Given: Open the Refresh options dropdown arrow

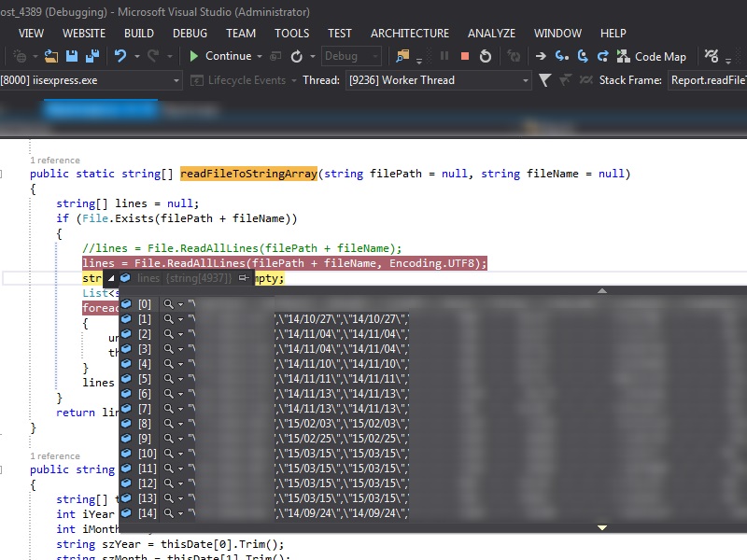Looking at the screenshot, I should coord(313,57).
